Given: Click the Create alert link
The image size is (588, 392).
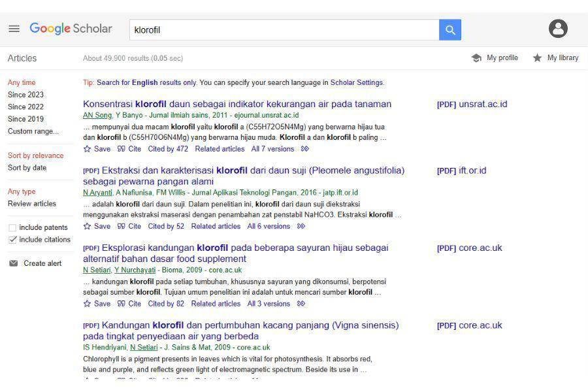Looking at the screenshot, I should (42, 263).
